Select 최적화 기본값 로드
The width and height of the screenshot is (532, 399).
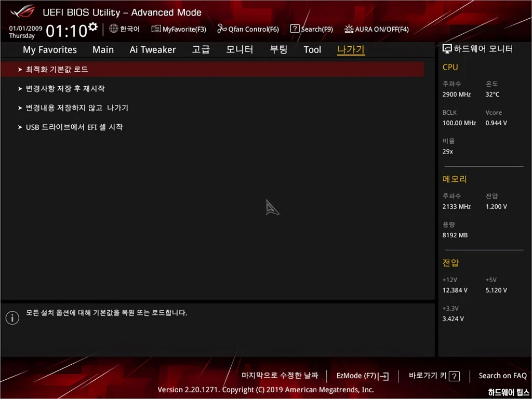212,69
